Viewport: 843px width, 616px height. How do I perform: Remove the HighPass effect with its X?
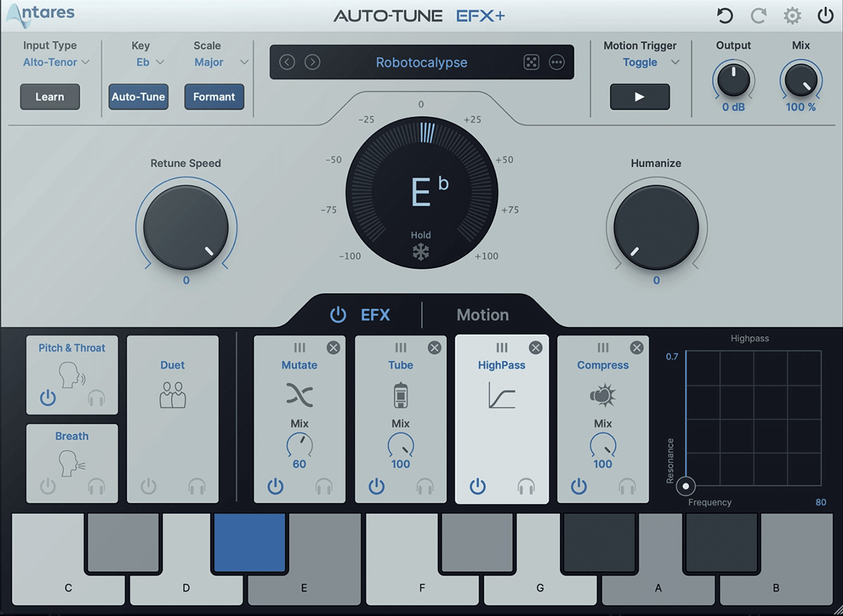pyautogui.click(x=536, y=347)
